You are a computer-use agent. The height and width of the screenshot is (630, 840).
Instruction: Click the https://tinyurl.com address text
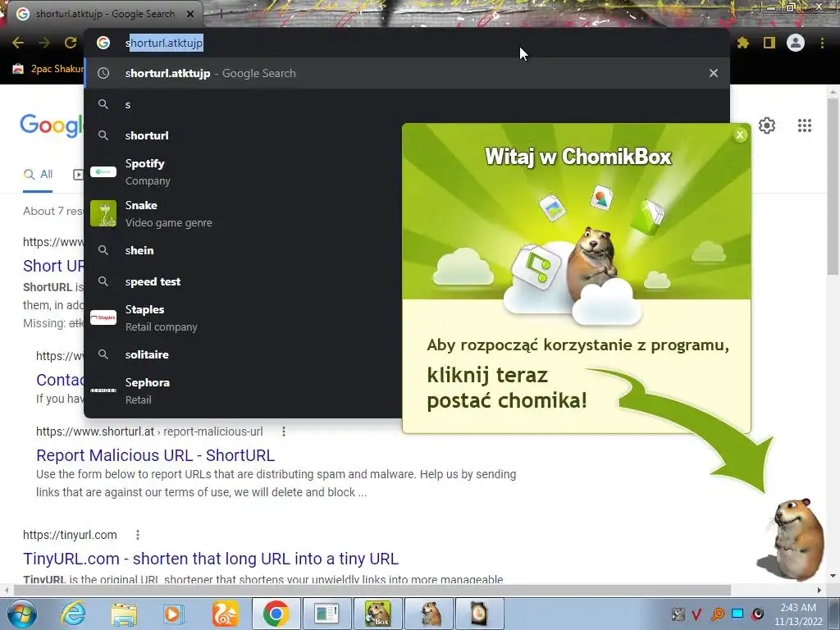[70, 535]
